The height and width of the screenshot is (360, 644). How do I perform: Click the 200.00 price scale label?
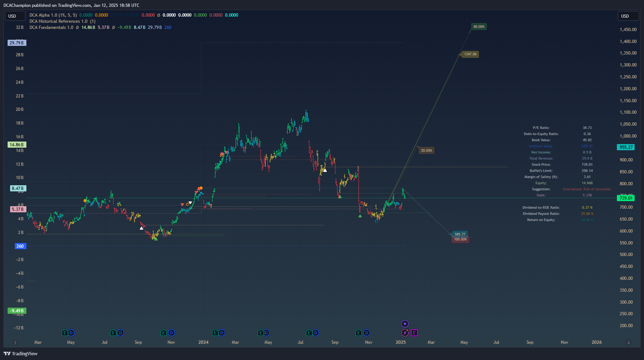[x=626, y=326]
